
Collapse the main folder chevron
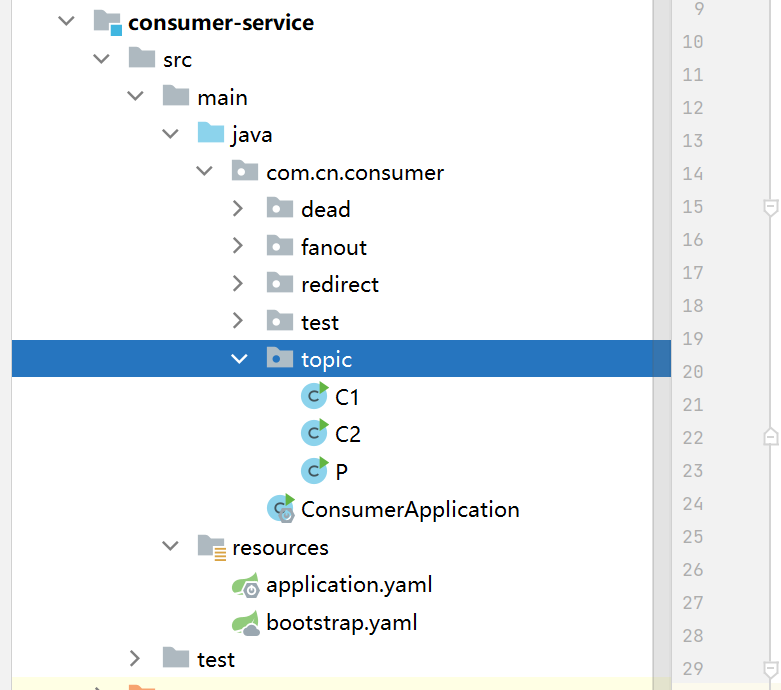pyautogui.click(x=135, y=96)
